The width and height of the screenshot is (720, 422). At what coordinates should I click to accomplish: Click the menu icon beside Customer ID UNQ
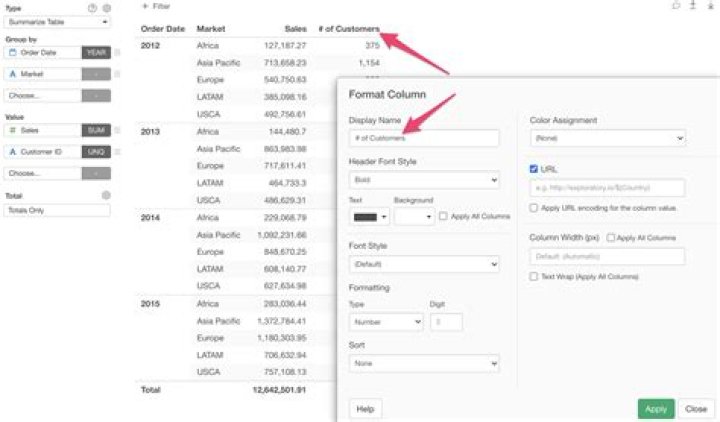[117, 151]
